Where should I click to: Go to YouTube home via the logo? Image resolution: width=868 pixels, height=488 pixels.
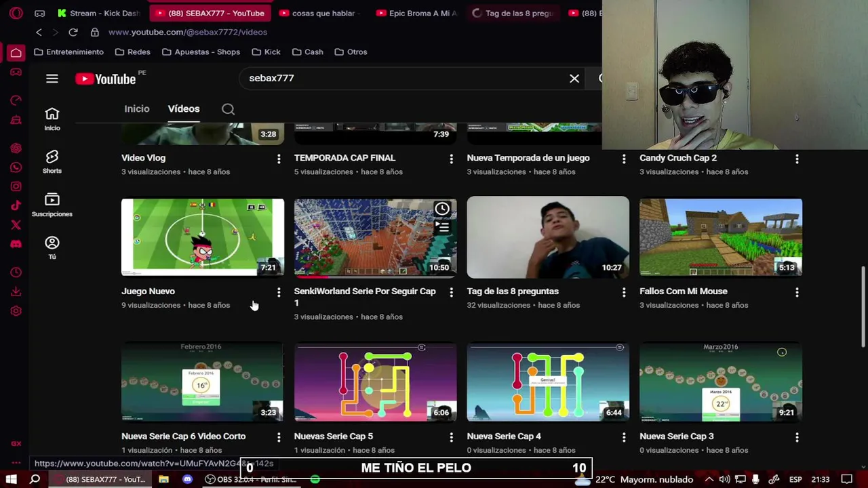(x=107, y=79)
